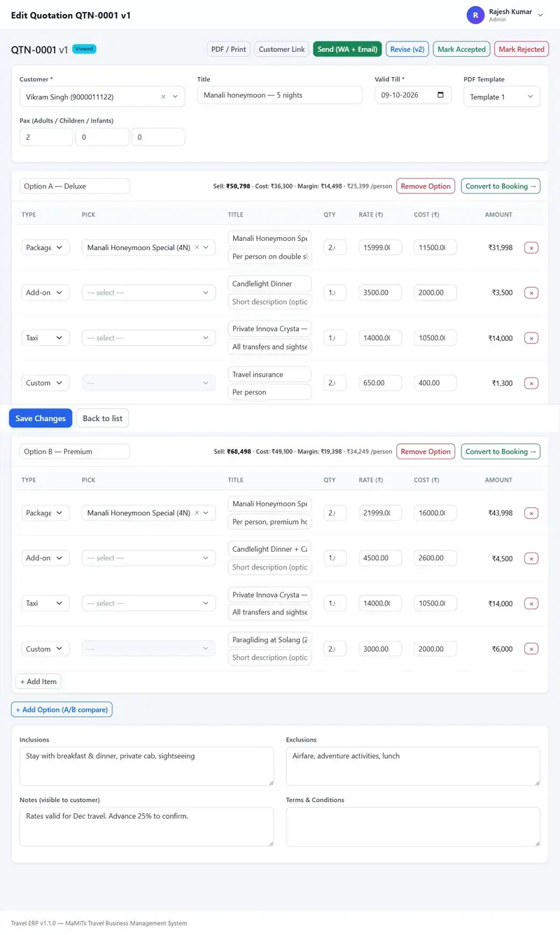
Task: Click the Inclusions text area
Action: pos(146,766)
